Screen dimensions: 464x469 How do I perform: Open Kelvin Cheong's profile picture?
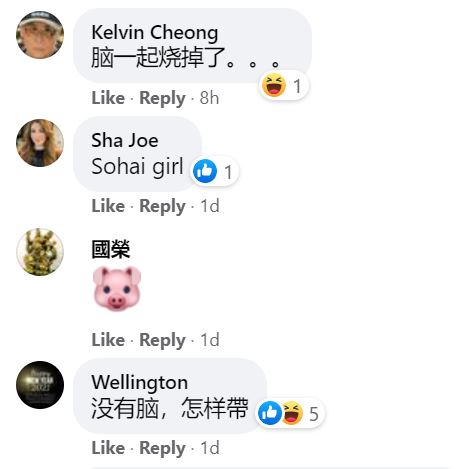[x=40, y=35]
